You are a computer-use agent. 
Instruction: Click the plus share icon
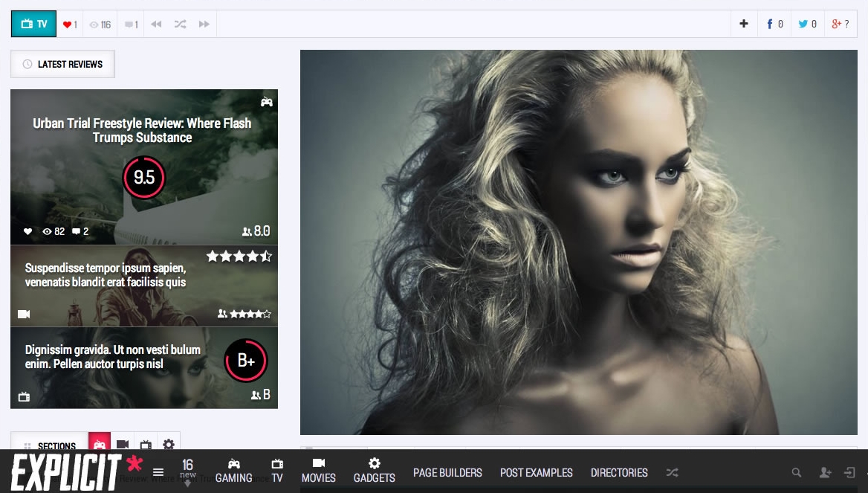point(743,23)
